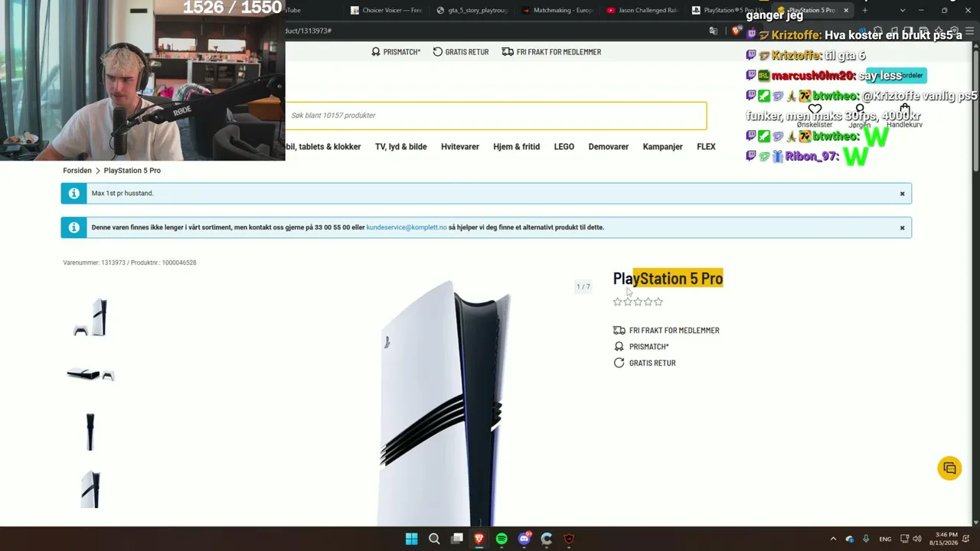Open Spotify from the taskbar

pos(501,539)
